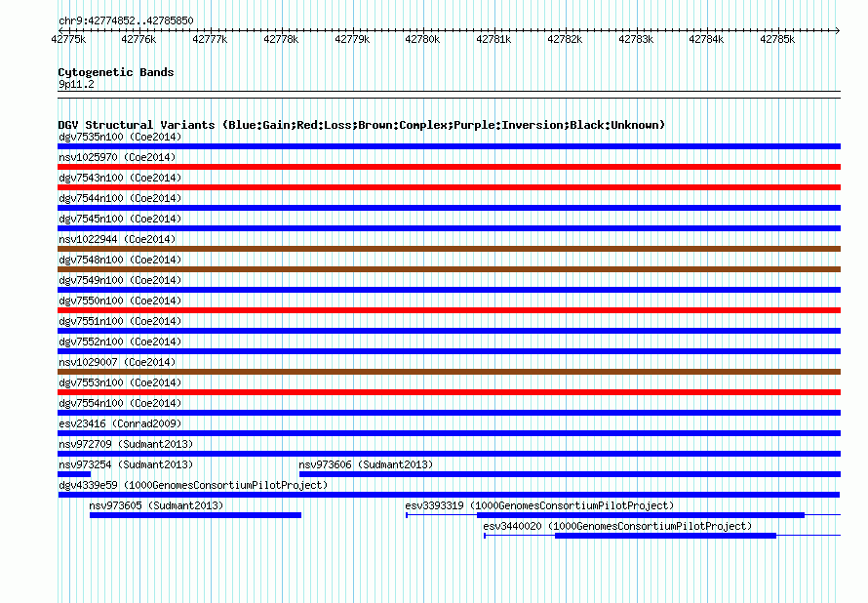Click the DGV Structural Variants track title
The image size is (868, 603).
pyautogui.click(x=362, y=125)
